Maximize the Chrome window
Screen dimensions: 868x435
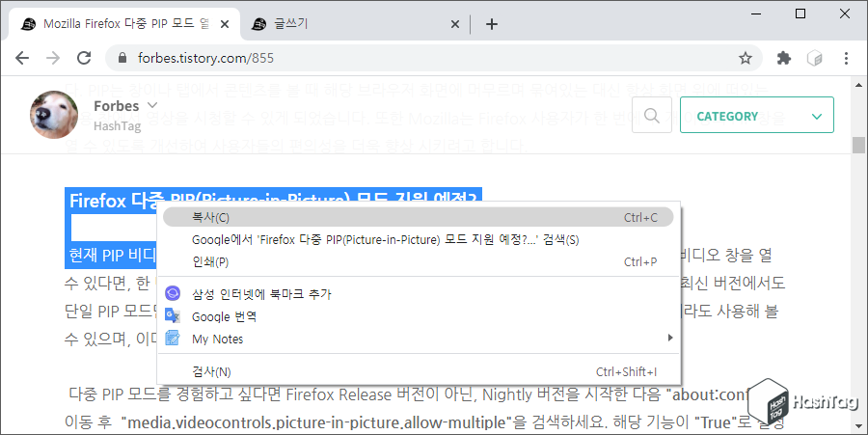coord(800,14)
